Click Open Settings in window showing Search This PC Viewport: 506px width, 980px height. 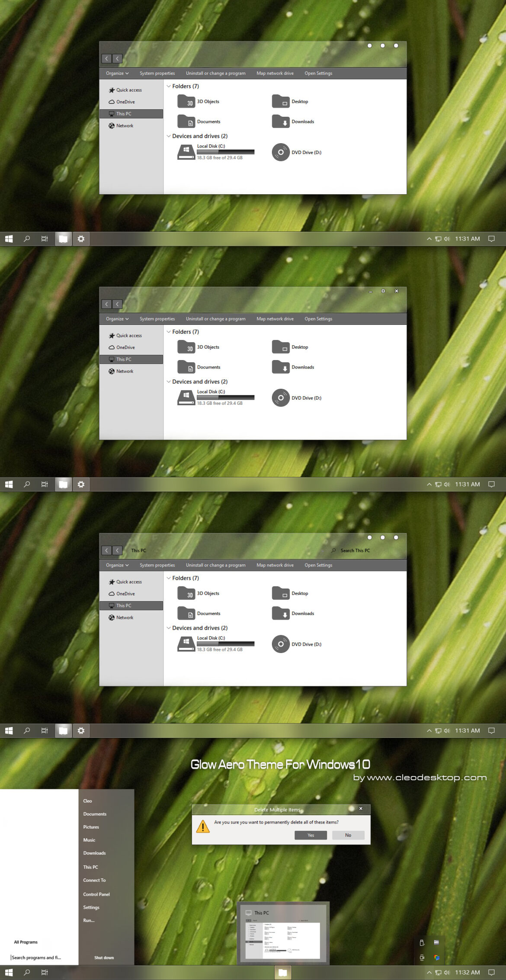[x=318, y=565]
